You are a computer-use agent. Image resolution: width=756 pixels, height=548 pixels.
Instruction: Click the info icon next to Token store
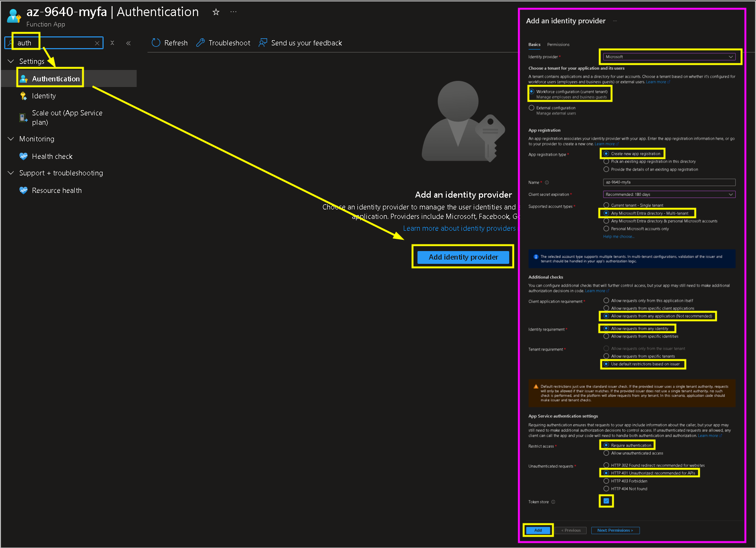pos(553,502)
